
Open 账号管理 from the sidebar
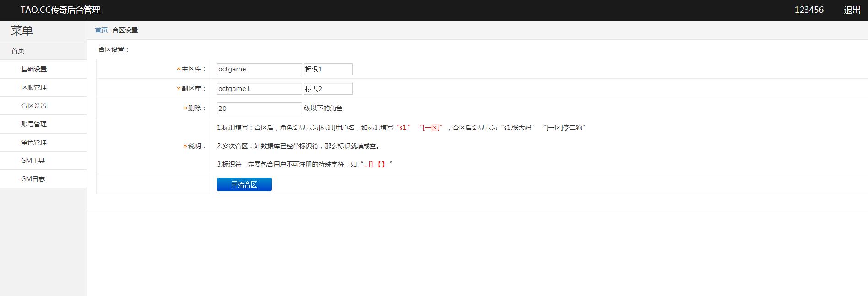(34, 124)
